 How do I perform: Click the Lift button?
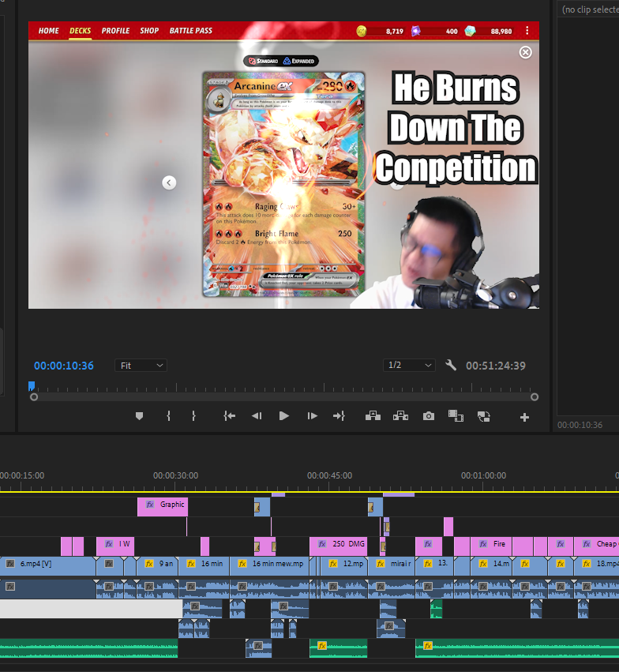point(373,415)
